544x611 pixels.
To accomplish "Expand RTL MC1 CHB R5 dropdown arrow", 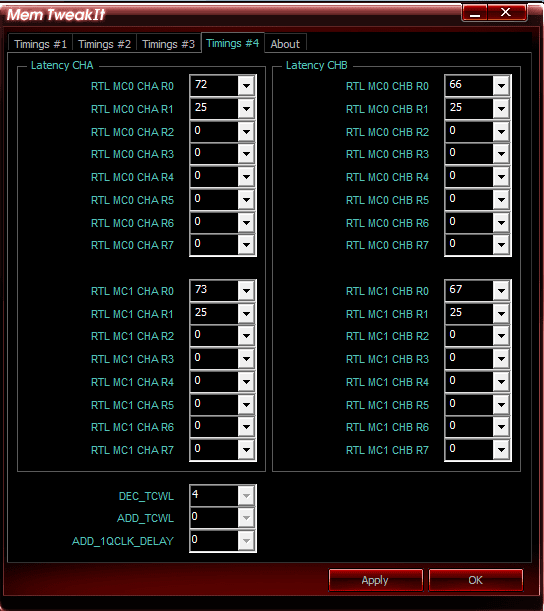I will (x=501, y=405).
